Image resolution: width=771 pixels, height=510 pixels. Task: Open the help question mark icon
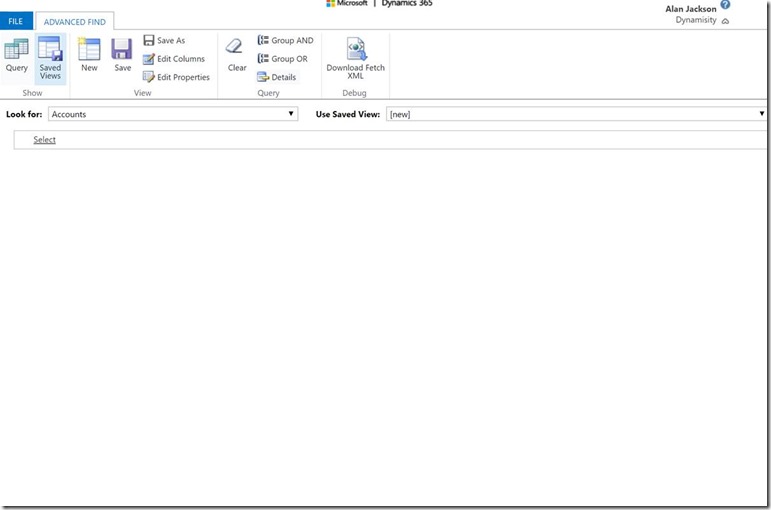click(725, 5)
